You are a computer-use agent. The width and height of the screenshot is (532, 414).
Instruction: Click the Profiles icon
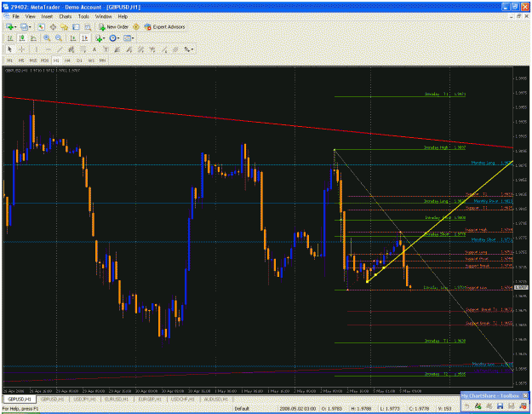point(24,26)
